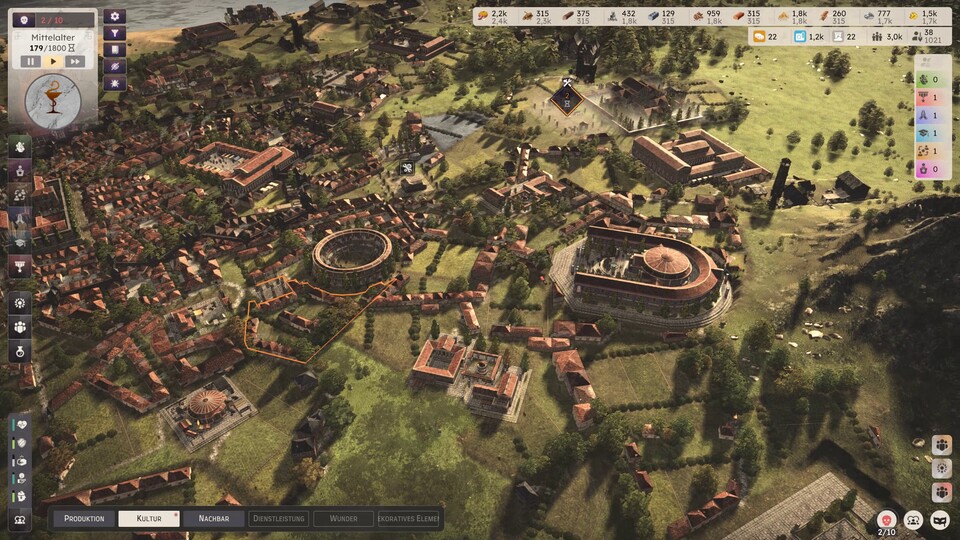The height and width of the screenshot is (540, 960).
Task: Open the book journal icon
Action: pos(115,49)
